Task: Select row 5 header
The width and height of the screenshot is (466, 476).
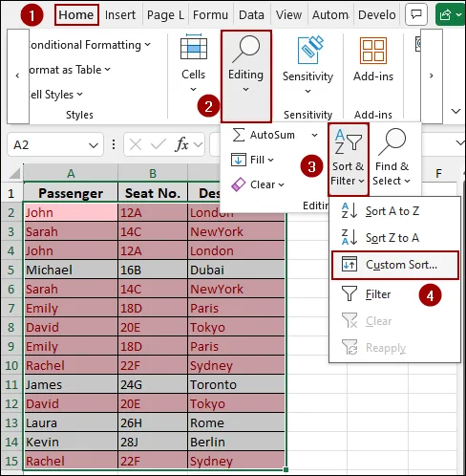Action: [11, 270]
